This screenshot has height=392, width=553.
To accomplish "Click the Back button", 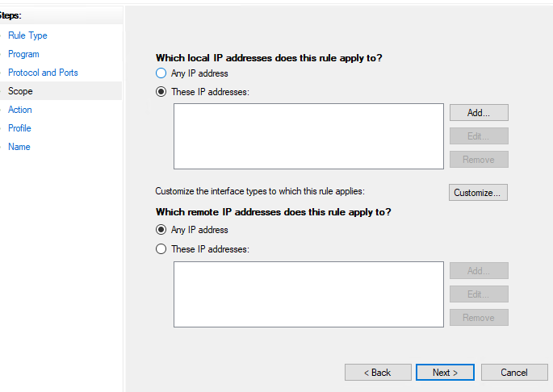I will point(378,373).
